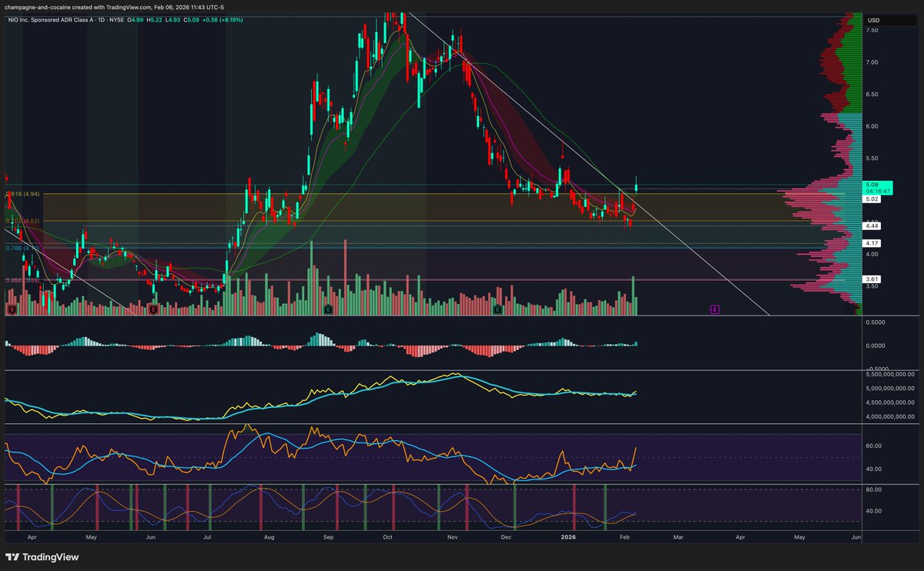Click the 5.50 price axis value

(x=872, y=158)
